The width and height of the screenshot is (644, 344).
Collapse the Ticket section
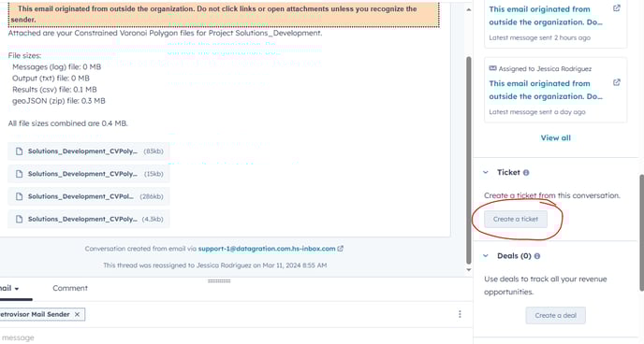coord(486,173)
